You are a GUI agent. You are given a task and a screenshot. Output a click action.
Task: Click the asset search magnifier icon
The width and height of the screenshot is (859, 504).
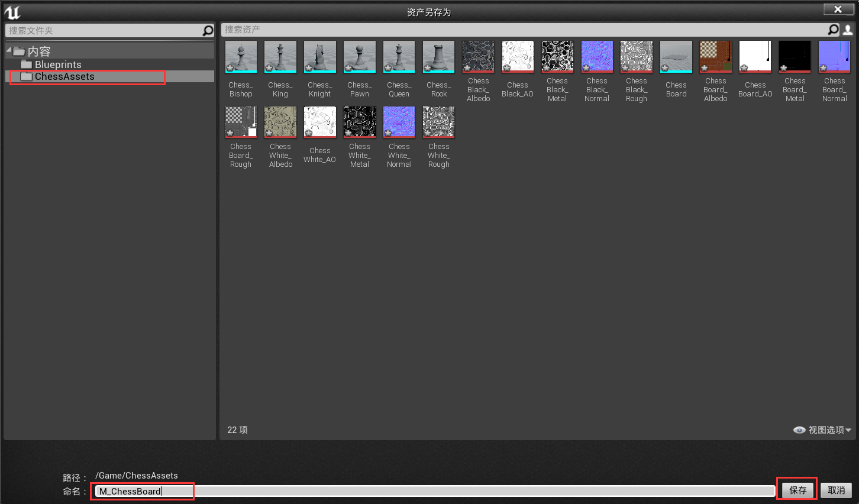coord(833,30)
